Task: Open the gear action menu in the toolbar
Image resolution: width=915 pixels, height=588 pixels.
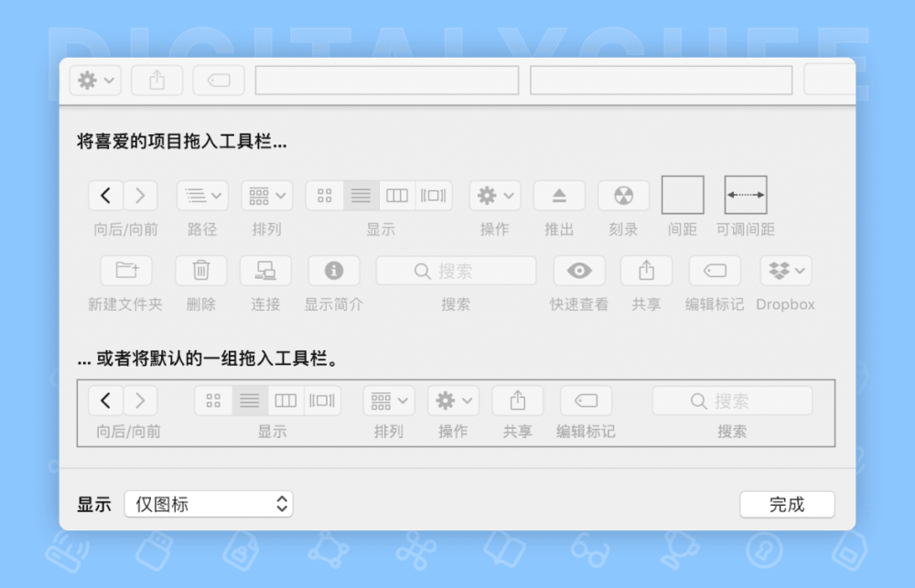Action: [x=96, y=80]
